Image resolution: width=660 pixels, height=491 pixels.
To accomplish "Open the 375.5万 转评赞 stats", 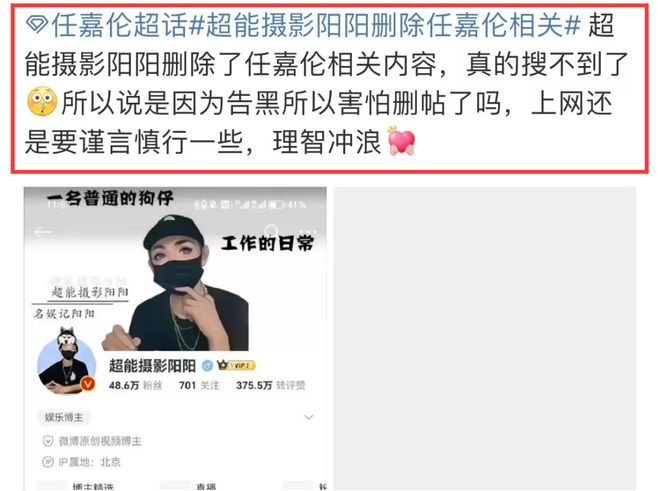I will [x=271, y=385].
